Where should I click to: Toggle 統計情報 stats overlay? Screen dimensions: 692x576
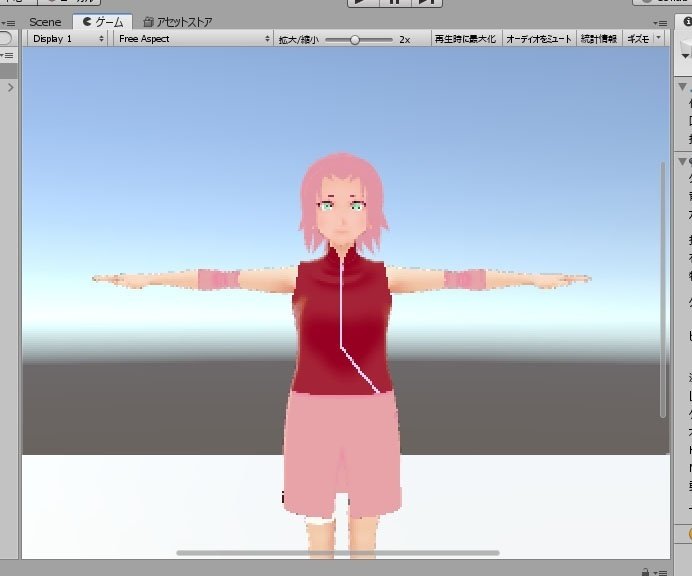599,39
